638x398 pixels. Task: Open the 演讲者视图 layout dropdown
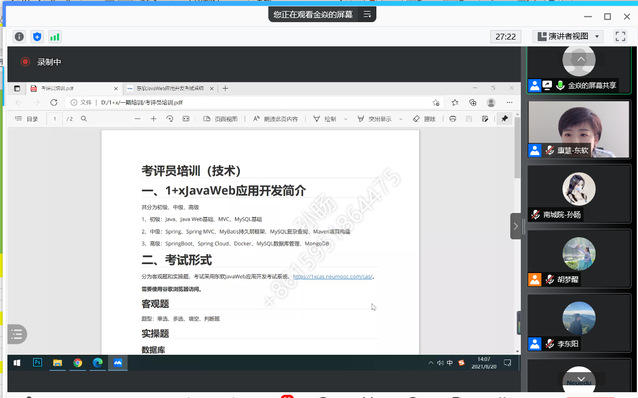coord(568,36)
